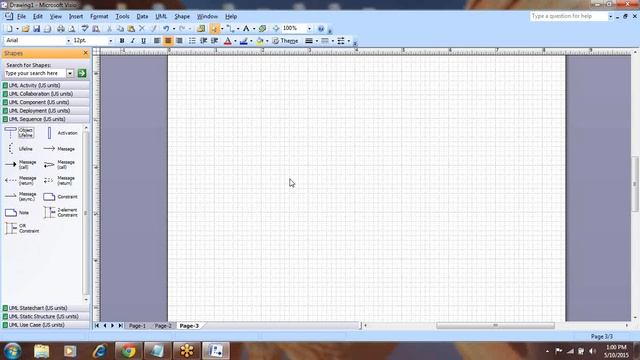Toggle Bold formatting
Viewport: 640px width, 360px height.
pos(122,41)
